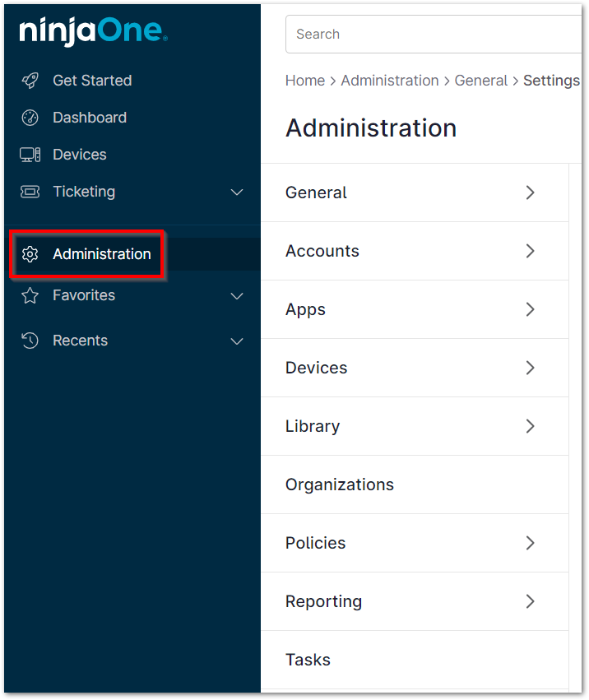The image size is (589, 700).
Task: Click the Get Started rocket icon
Action: (x=30, y=81)
